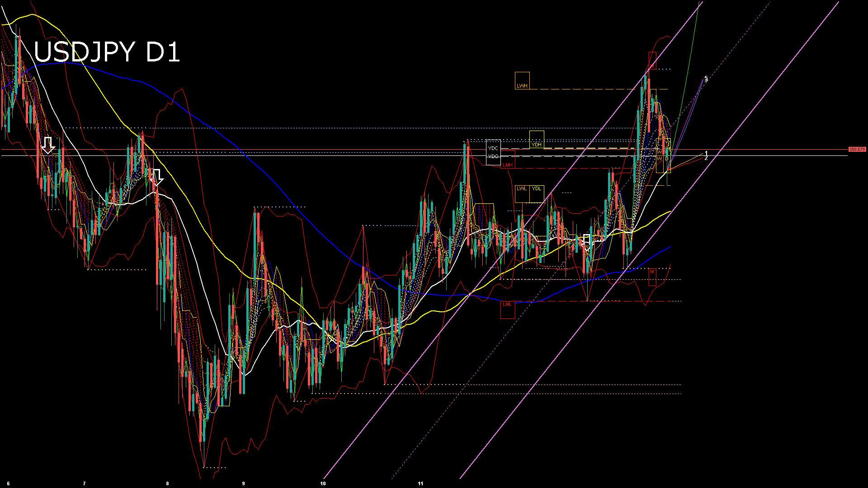Click the red 150.579 price tag

(x=857, y=150)
